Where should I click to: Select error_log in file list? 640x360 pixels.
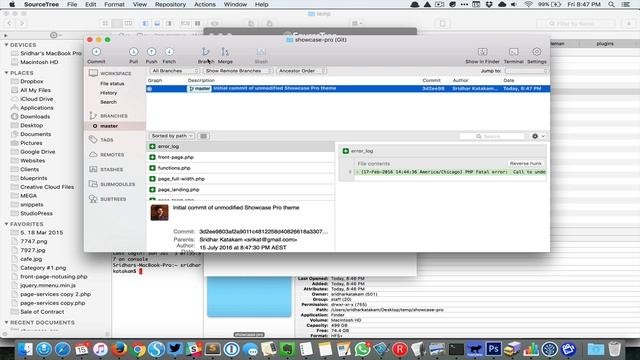coord(240,147)
